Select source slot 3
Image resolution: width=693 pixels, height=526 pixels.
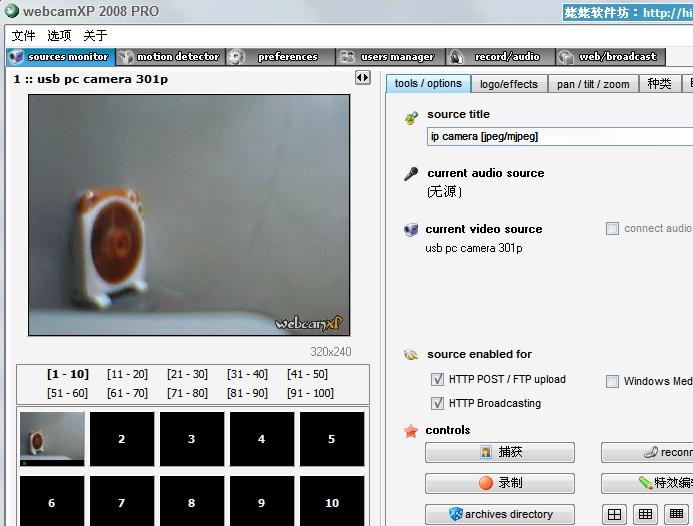coord(192,439)
